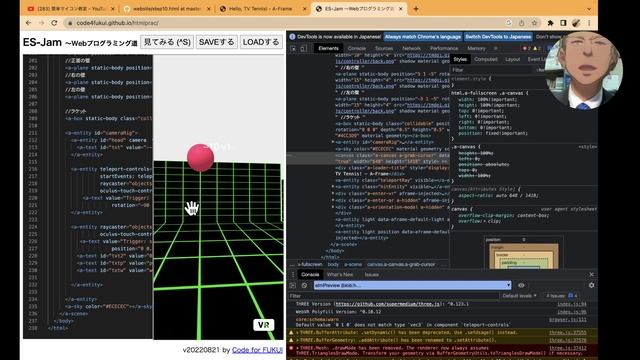Image resolution: width=640 pixels, height=360 pixels.
Task: Switch to the Layout pane tab
Action: pyautogui.click(x=512, y=59)
